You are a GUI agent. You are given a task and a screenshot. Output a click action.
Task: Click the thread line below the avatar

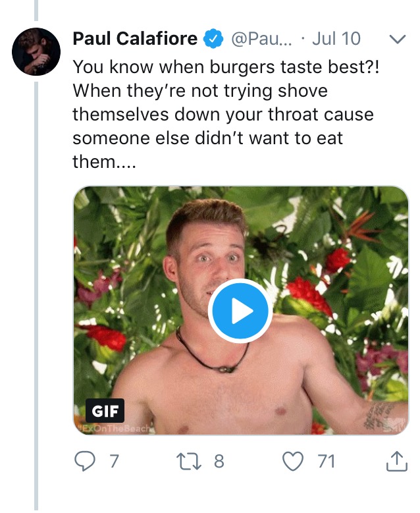pos(36,296)
